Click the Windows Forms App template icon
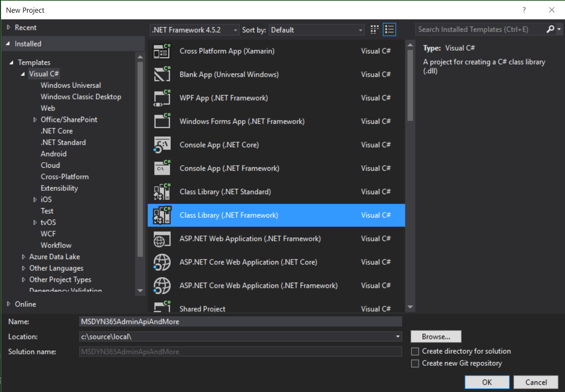 pyautogui.click(x=162, y=121)
